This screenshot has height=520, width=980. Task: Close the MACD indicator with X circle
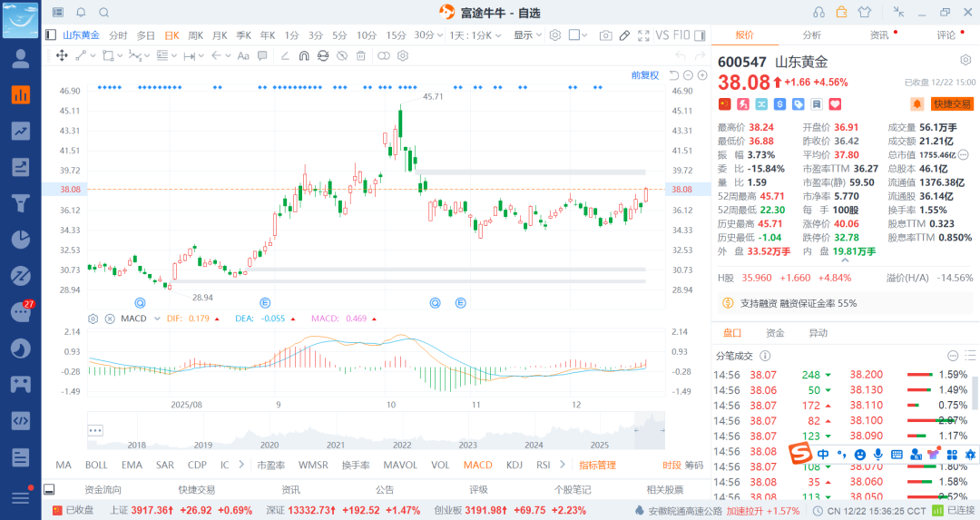tap(110, 319)
